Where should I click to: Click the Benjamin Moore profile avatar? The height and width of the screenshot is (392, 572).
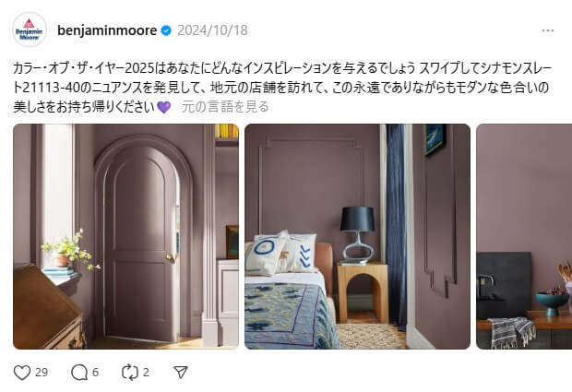(30, 30)
